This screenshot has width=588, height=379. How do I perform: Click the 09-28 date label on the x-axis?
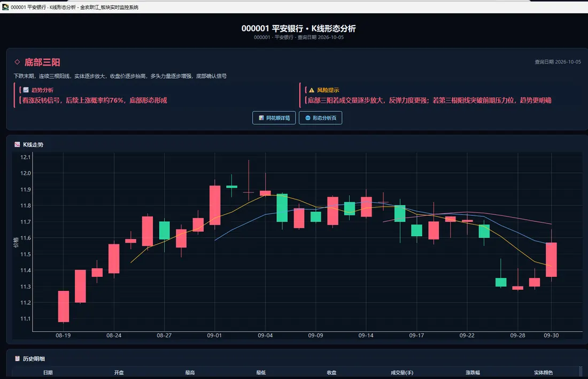[x=517, y=335]
